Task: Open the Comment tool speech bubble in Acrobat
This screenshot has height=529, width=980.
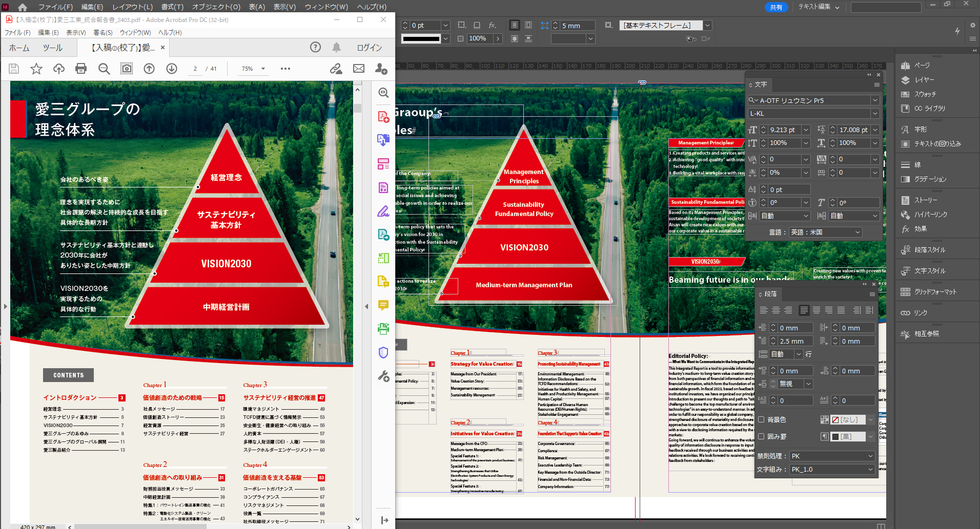Action: 383,305
